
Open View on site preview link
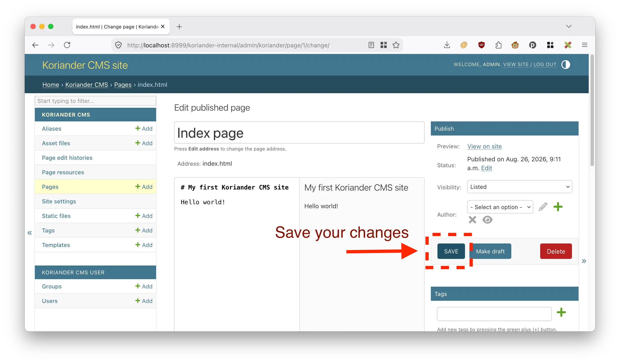[484, 146]
